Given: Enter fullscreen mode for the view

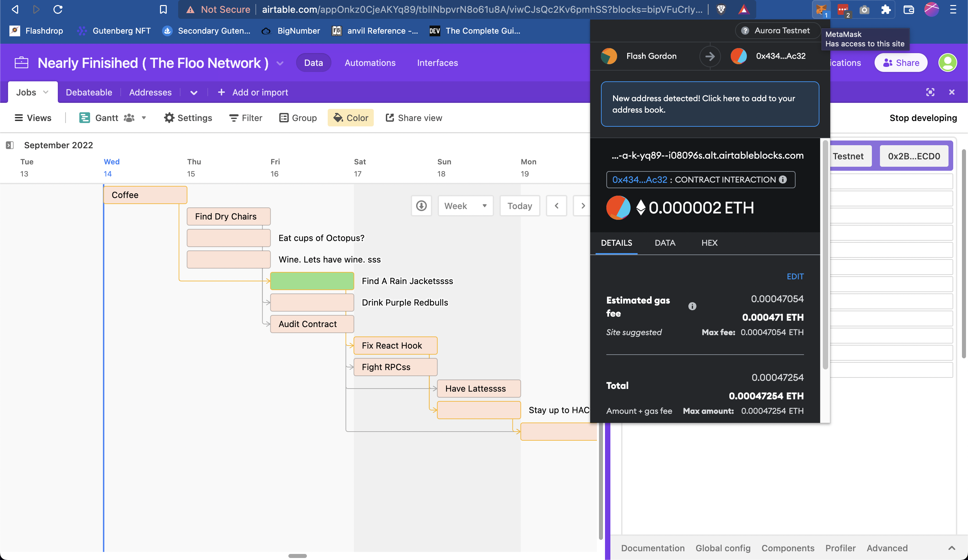Looking at the screenshot, I should [930, 92].
